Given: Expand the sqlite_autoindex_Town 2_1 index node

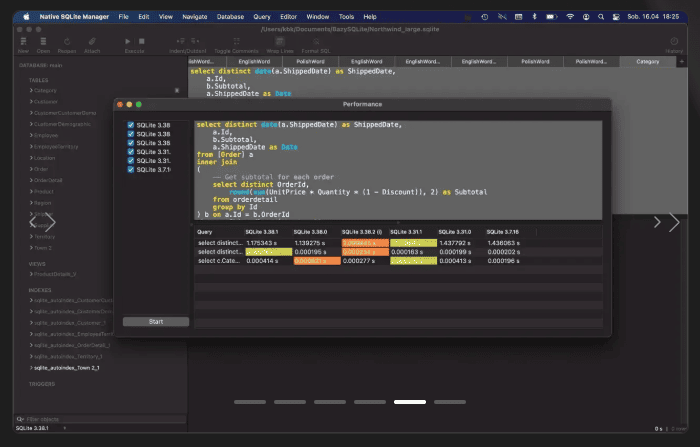Looking at the screenshot, I should tap(31, 368).
